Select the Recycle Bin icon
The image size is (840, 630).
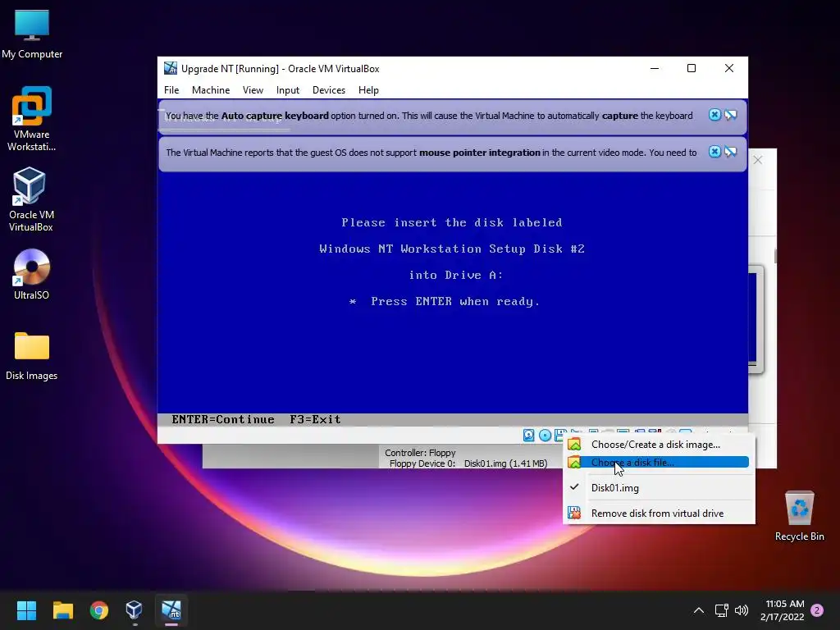click(x=799, y=516)
